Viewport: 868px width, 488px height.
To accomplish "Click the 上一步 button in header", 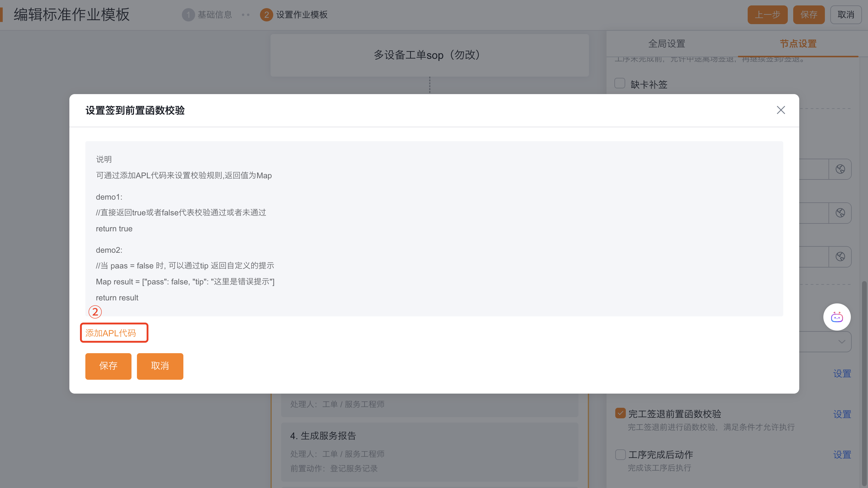I will pyautogui.click(x=767, y=15).
